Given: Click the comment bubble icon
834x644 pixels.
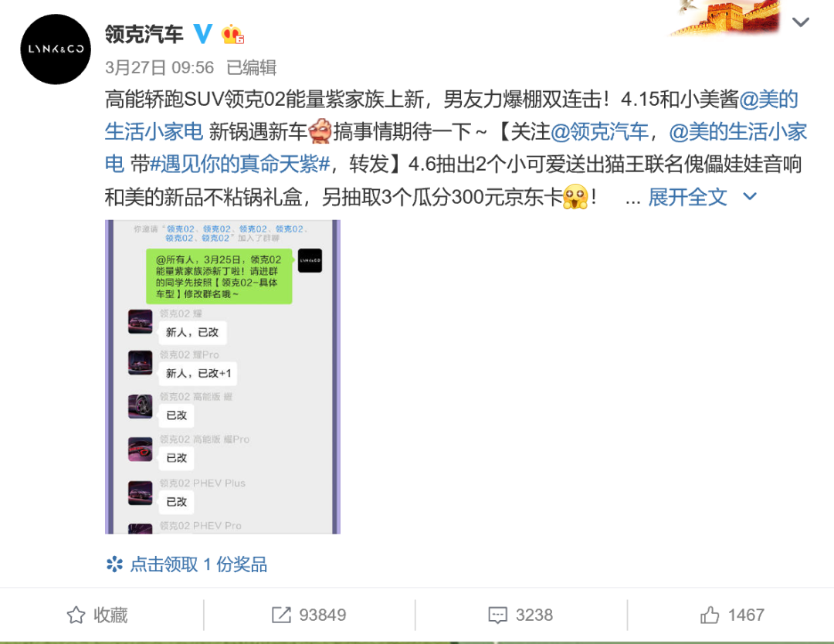Looking at the screenshot, I should point(498,615).
